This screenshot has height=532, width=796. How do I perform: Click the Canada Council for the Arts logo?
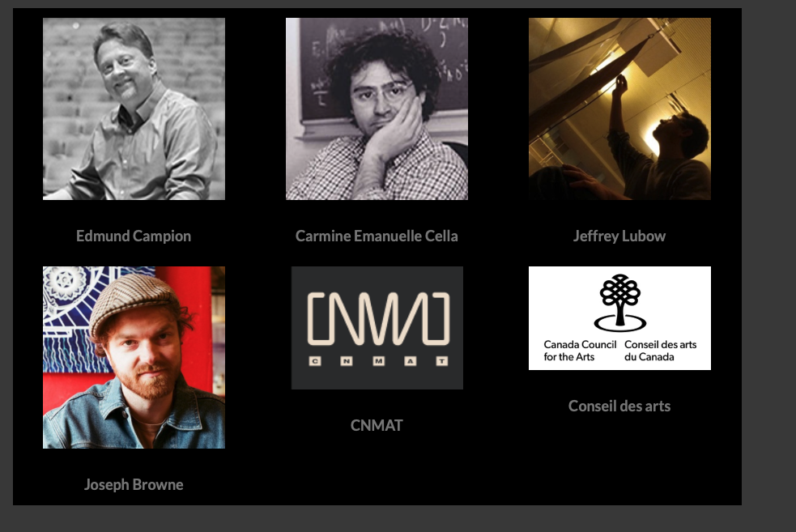pyautogui.click(x=619, y=318)
